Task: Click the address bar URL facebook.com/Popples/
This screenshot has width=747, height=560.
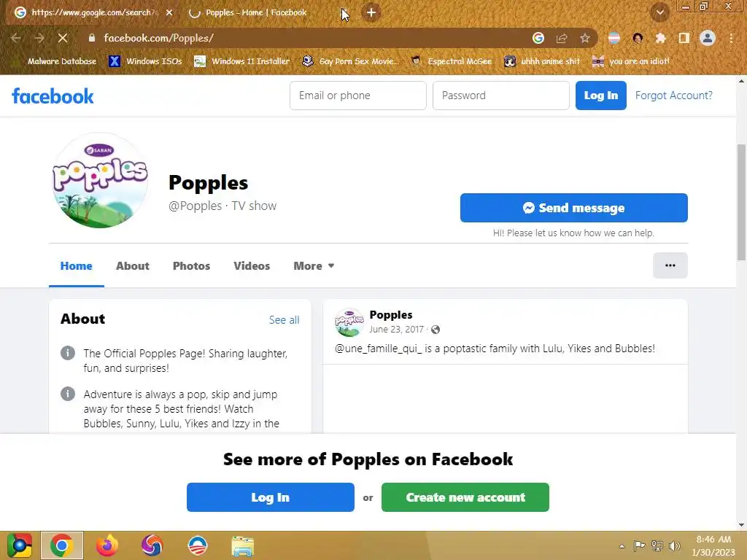Action: pyautogui.click(x=158, y=38)
